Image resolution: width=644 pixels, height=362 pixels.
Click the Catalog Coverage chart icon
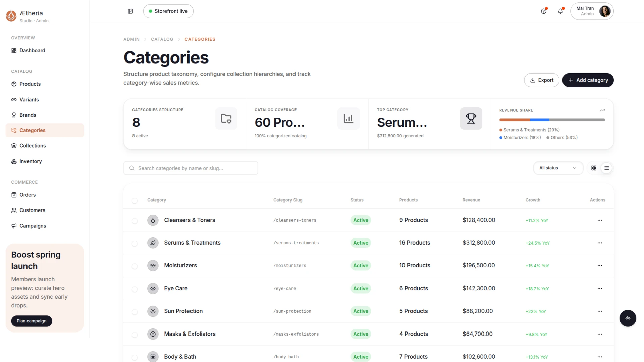click(348, 118)
